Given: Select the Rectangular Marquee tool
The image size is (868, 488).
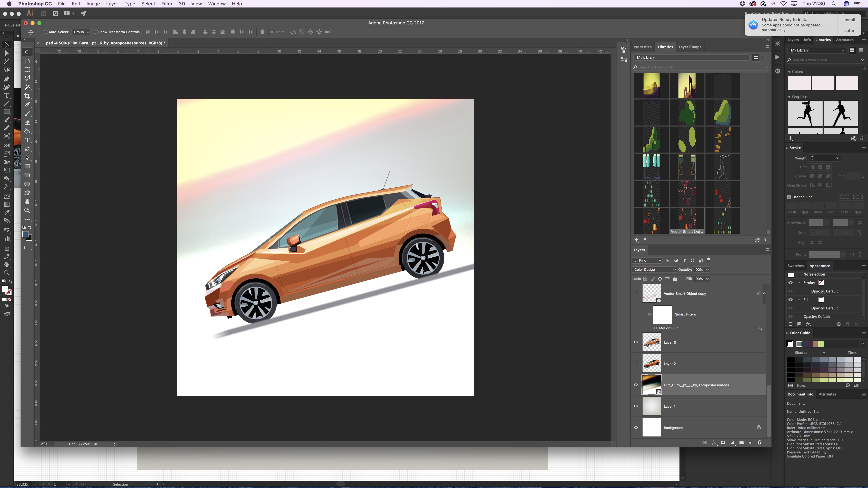Looking at the screenshot, I should click(27, 69).
